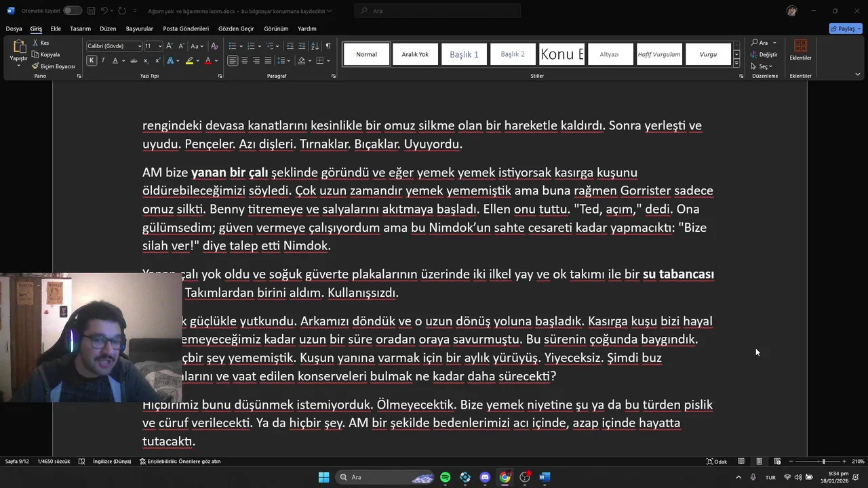Click the Kes (cut) scissors icon
This screenshot has width=868, height=488.
coord(35,43)
